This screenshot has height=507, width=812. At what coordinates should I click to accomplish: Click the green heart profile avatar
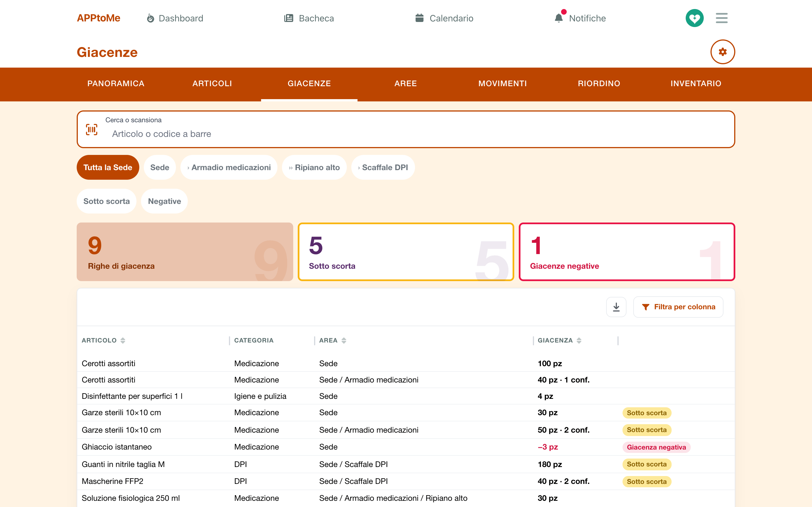(x=694, y=18)
